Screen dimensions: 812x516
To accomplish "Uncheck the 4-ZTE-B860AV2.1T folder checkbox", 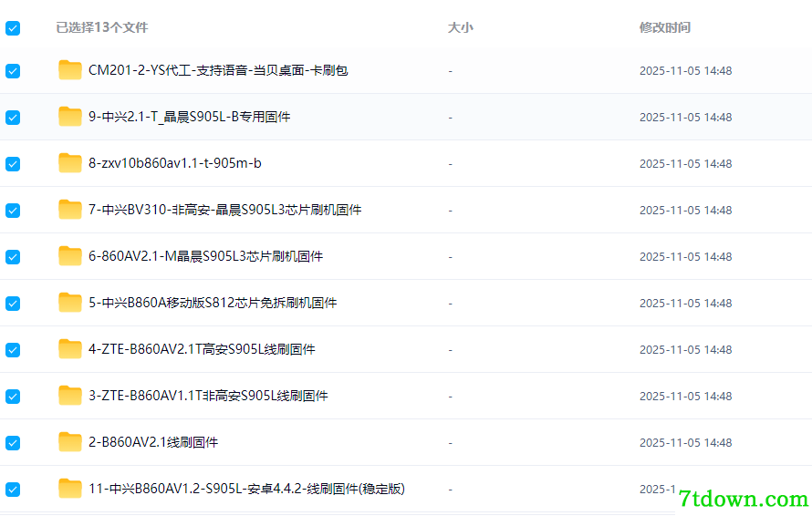I will [x=13, y=350].
